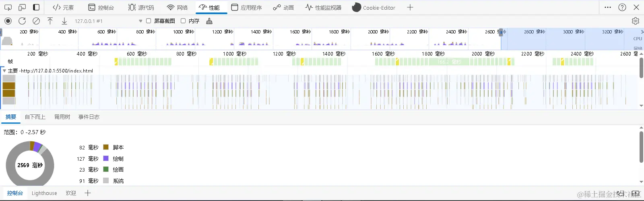Click the inspect element picker icon
Image resolution: width=644 pixels, height=201 pixels.
[8, 7]
